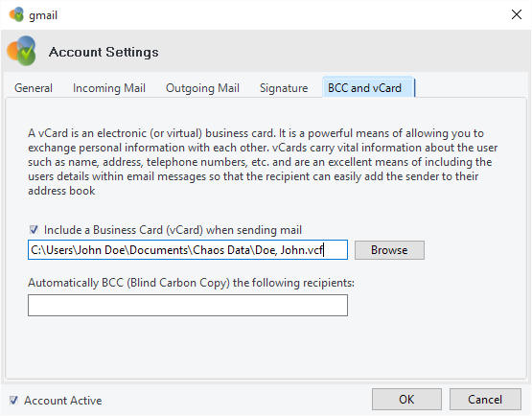Open the Incoming Mail tab

(109, 88)
